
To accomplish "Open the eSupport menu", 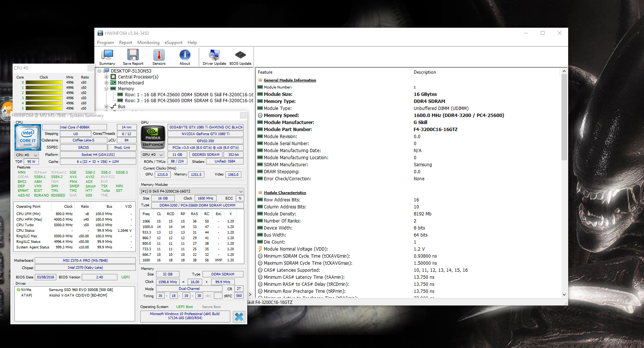I will [174, 43].
